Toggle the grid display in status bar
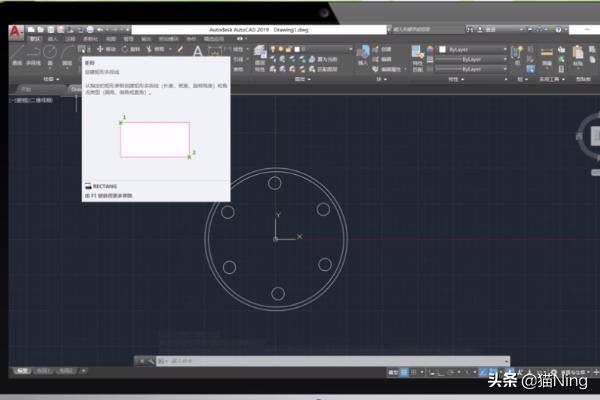The image size is (600, 400). click(404, 372)
